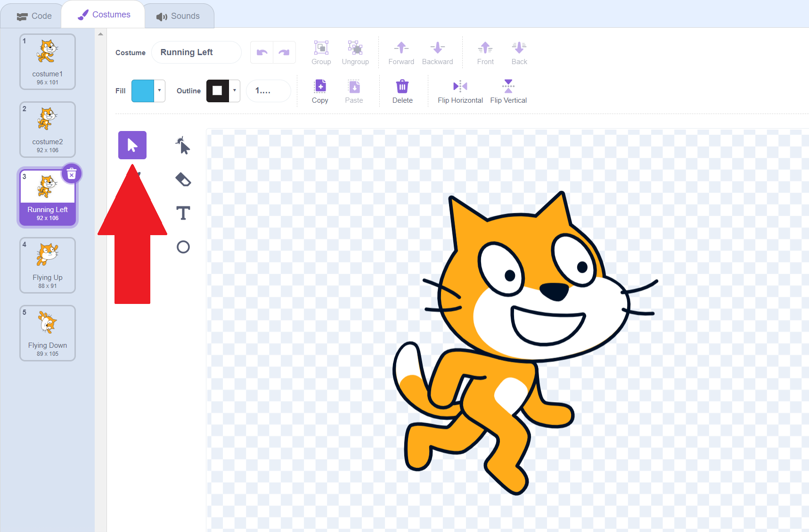This screenshot has width=809, height=532.
Task: Select the Eraser tool
Action: (183, 179)
